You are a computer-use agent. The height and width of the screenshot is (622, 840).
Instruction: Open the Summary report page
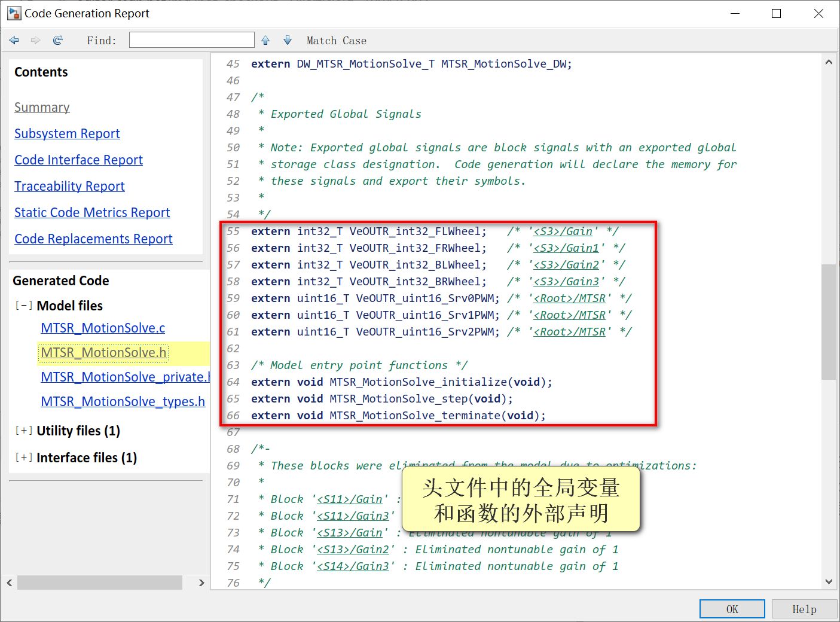coord(42,108)
